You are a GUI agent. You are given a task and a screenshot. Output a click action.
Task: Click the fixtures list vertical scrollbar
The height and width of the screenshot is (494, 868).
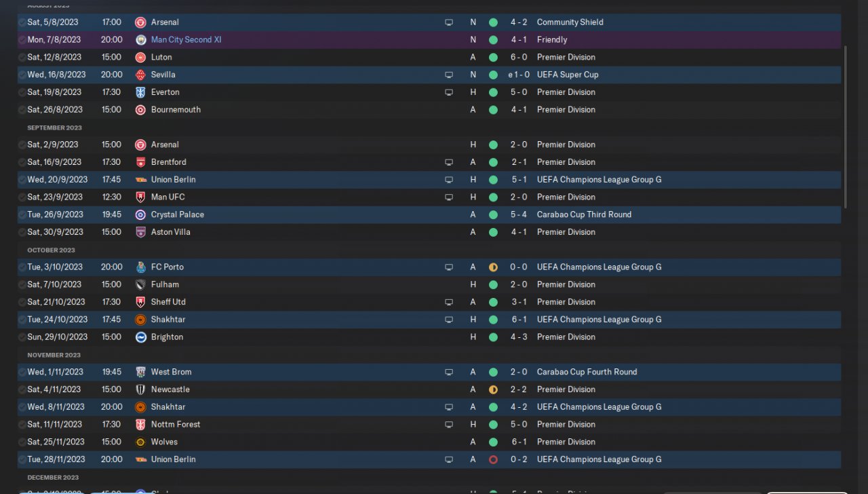tap(845, 128)
